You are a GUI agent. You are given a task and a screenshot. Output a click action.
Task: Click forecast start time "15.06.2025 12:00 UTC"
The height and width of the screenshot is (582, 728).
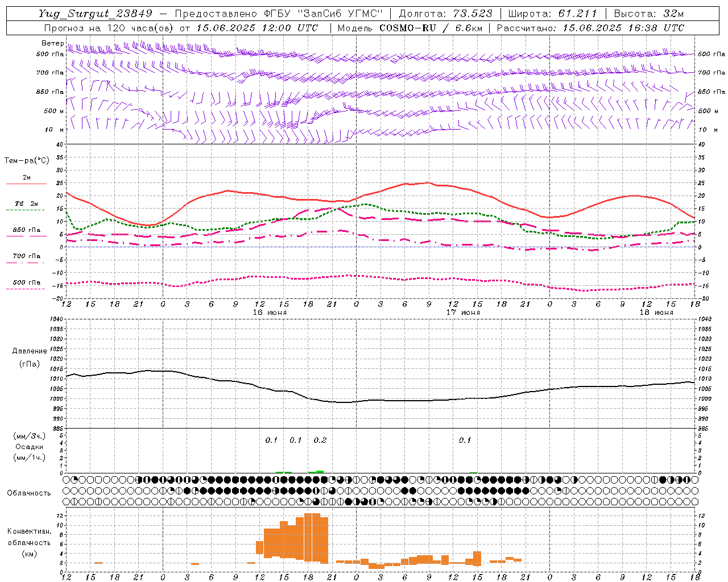257,28
